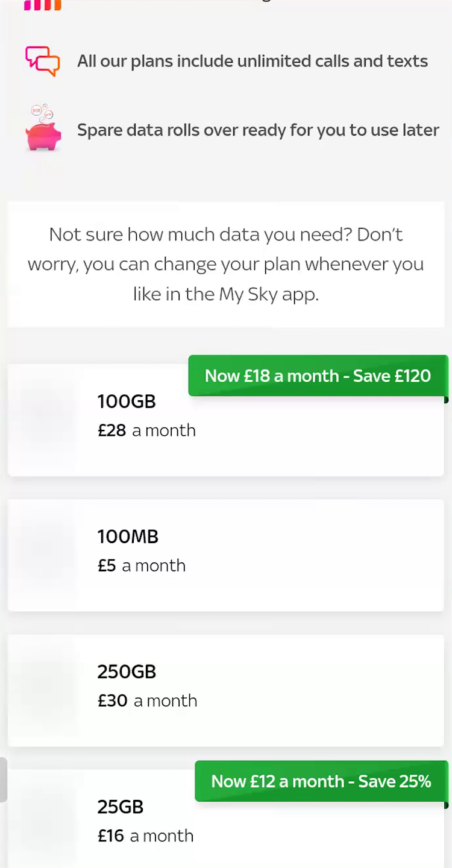Click the 'unlimited calls and texts' text

(x=253, y=61)
